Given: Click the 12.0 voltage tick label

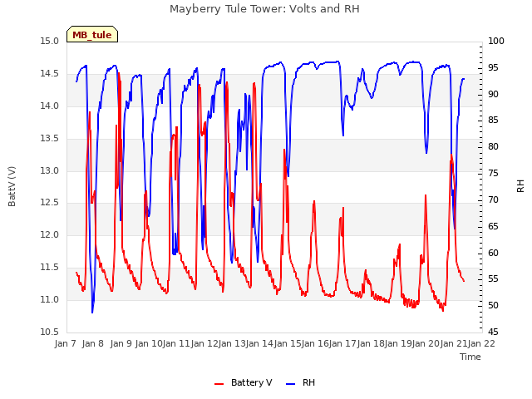Looking at the screenshot, I should coord(49,234).
